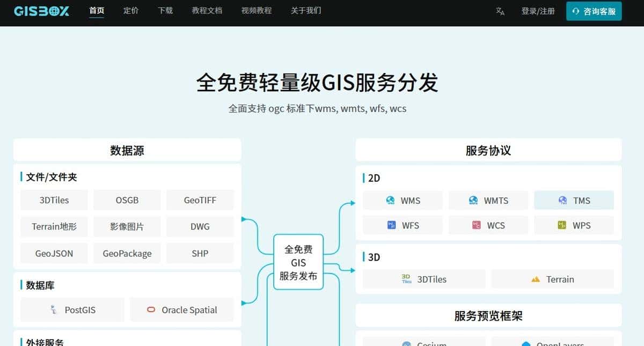
Task: Open the 视频教程 menu item
Action: (257, 10)
